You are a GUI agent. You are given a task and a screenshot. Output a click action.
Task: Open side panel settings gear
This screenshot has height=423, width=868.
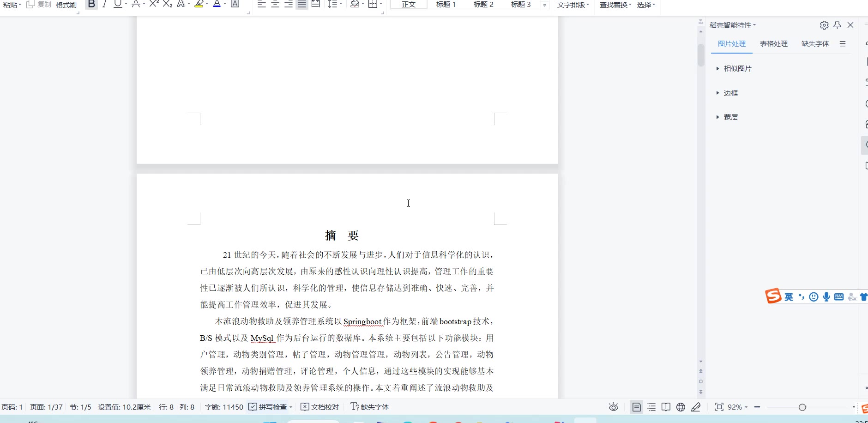(824, 25)
